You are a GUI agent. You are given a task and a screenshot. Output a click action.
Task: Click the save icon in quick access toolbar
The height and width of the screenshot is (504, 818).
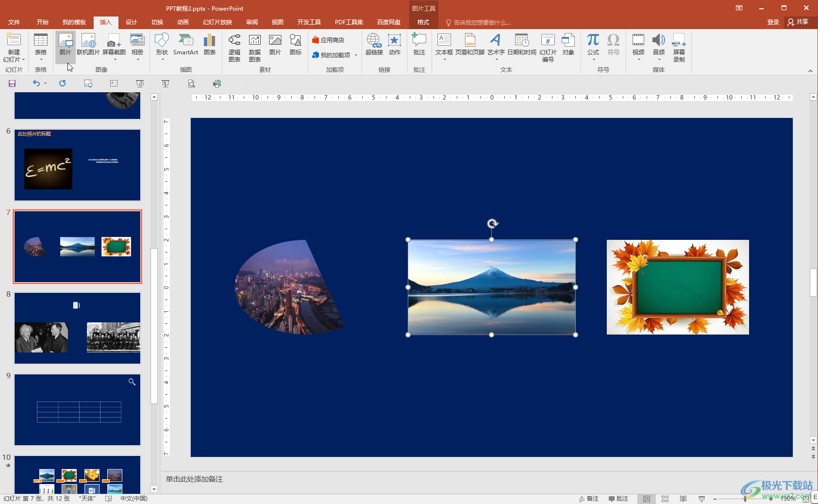coord(12,84)
